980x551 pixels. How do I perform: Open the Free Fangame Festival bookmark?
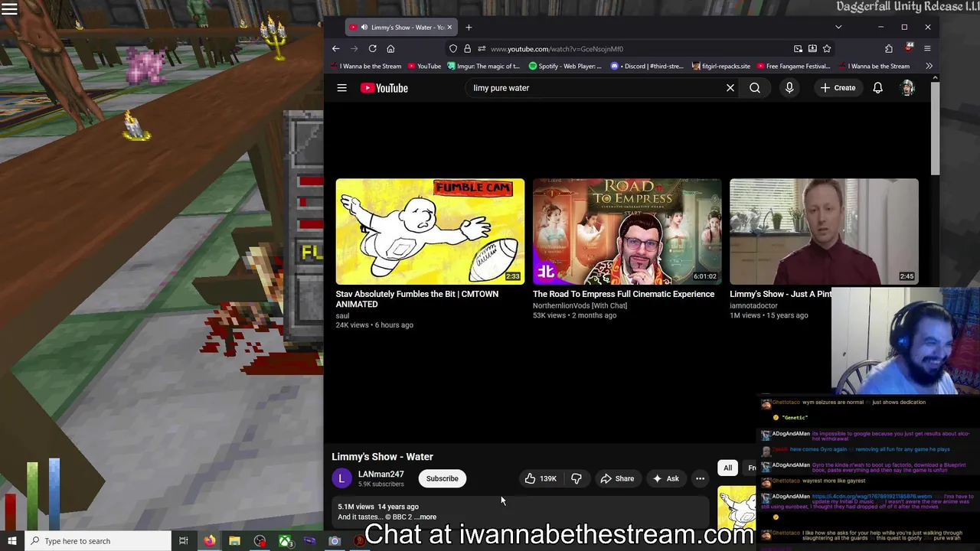click(x=793, y=67)
